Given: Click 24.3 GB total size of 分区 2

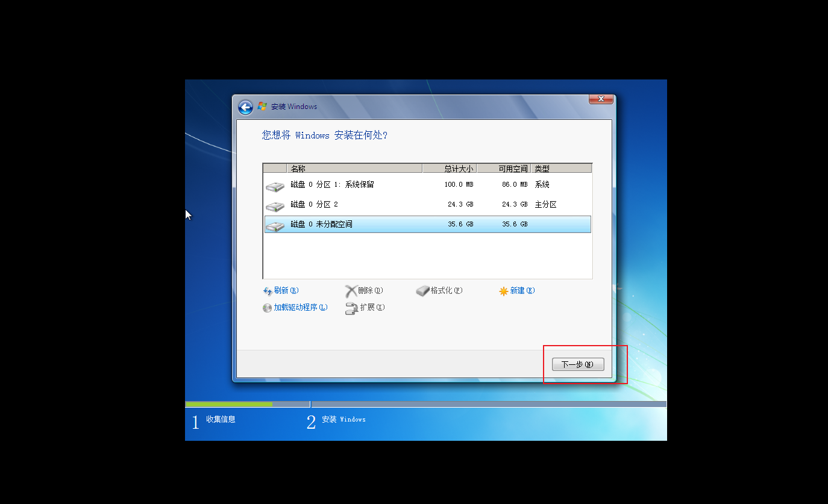Looking at the screenshot, I should click(460, 204).
